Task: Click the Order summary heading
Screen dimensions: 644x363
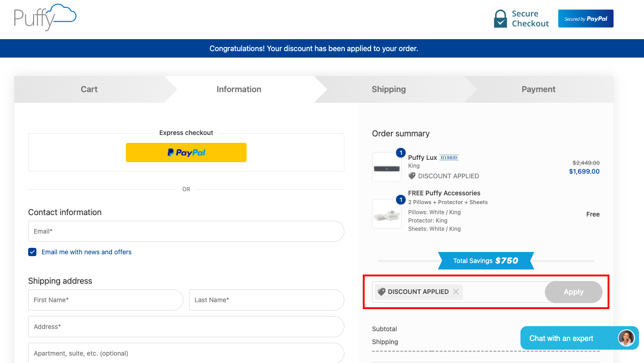Action: point(401,134)
